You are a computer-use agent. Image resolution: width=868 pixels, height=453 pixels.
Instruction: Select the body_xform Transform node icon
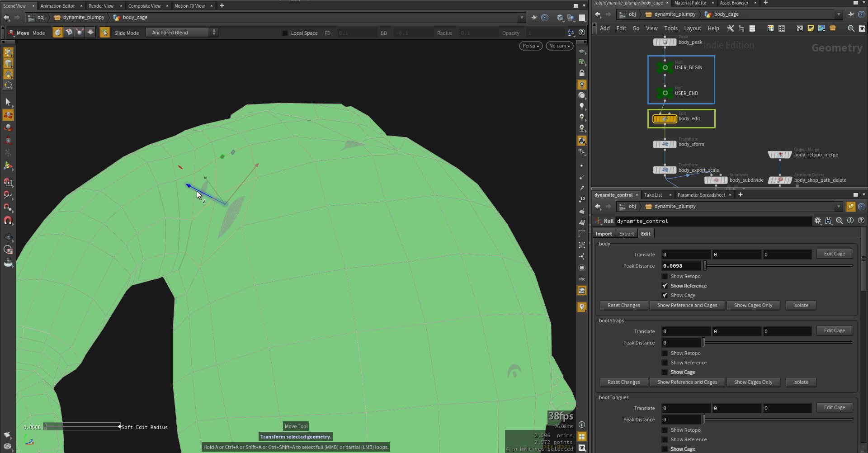point(665,145)
